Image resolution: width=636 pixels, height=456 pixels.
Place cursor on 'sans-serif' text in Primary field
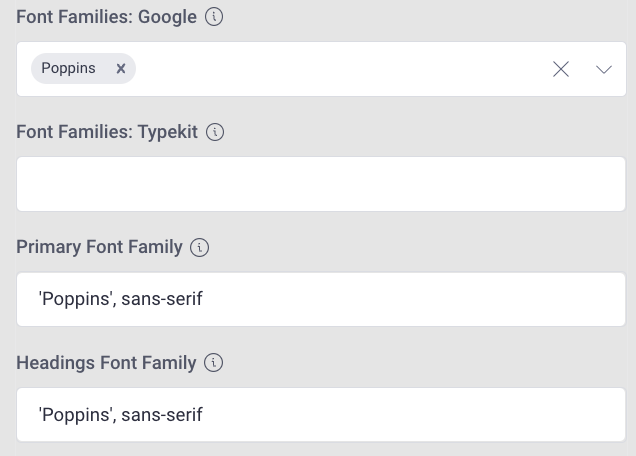click(x=161, y=299)
